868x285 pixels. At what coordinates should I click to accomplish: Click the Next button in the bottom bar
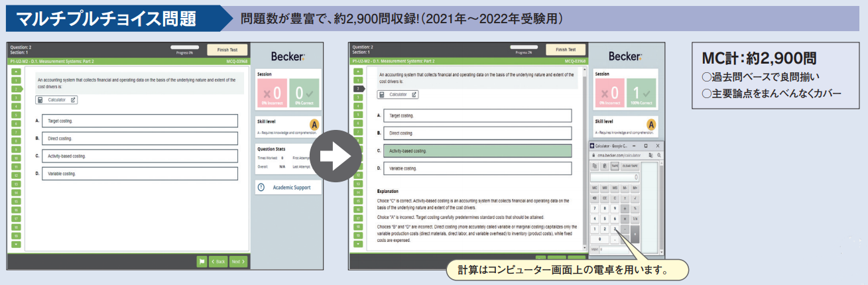point(238,261)
